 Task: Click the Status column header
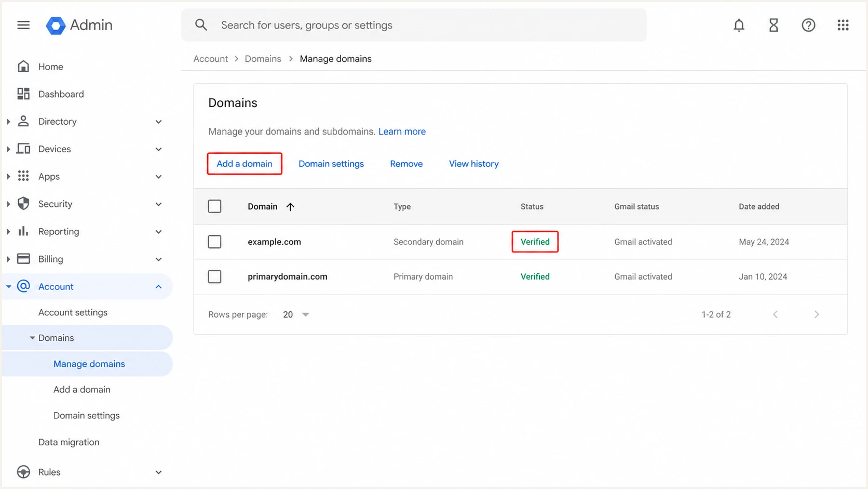click(x=532, y=206)
